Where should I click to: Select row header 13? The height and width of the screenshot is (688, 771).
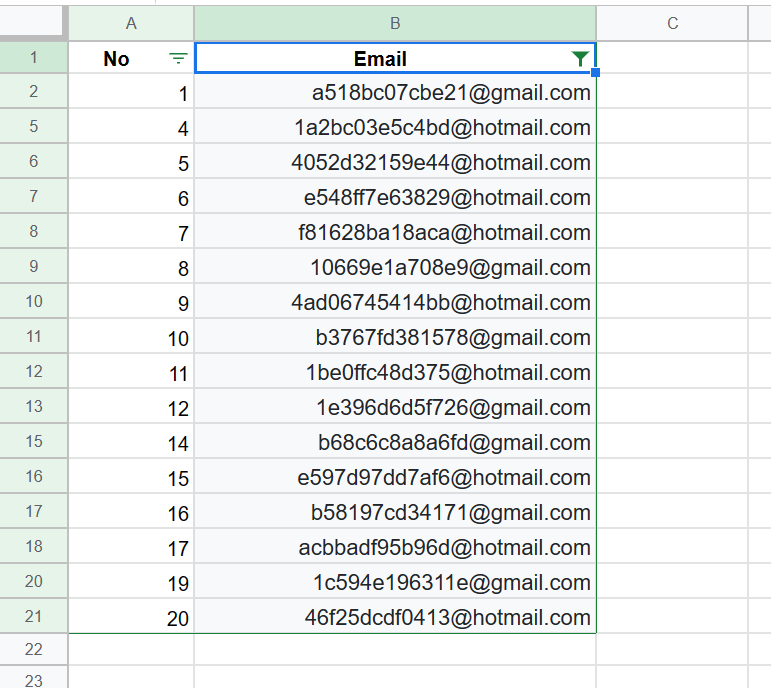click(x=33, y=406)
